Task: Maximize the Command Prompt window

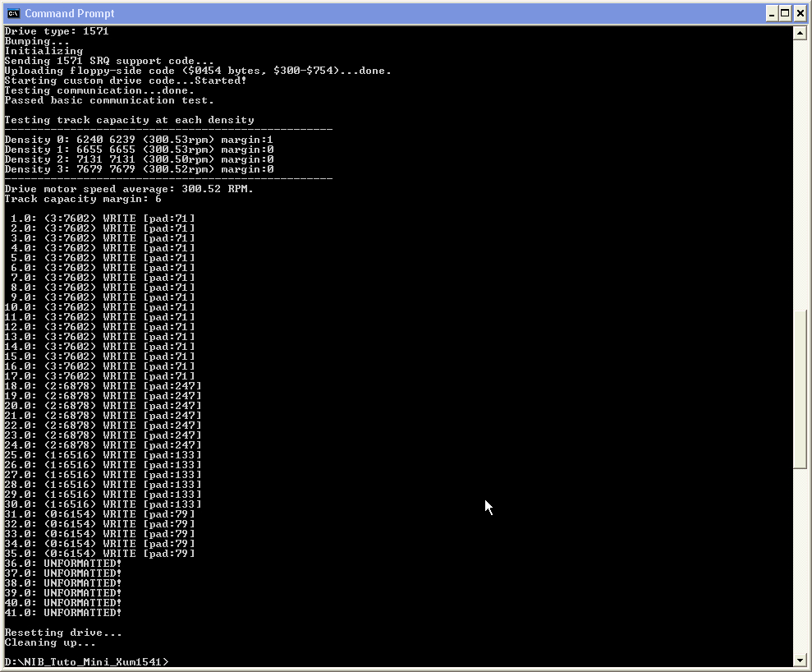Action: coord(785,13)
